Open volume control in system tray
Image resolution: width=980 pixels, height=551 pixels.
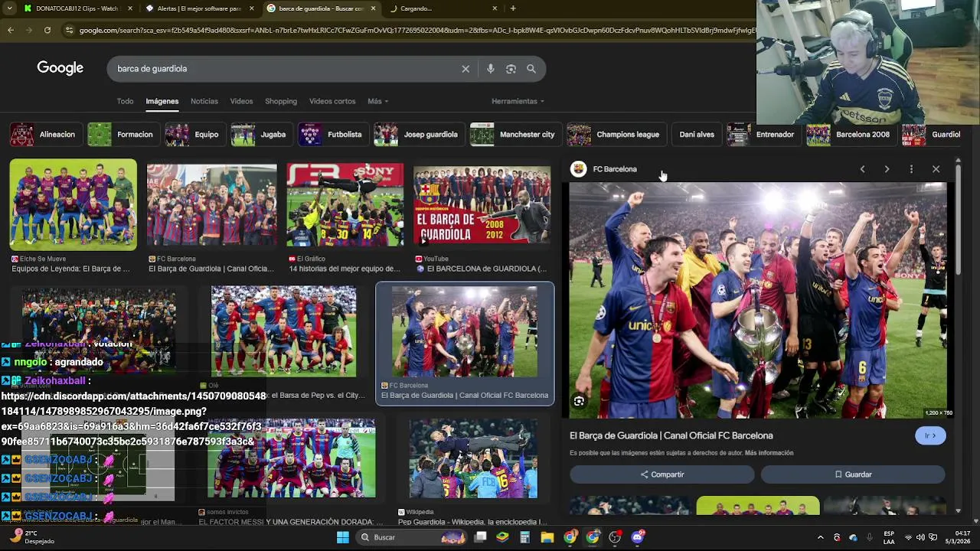click(920, 537)
